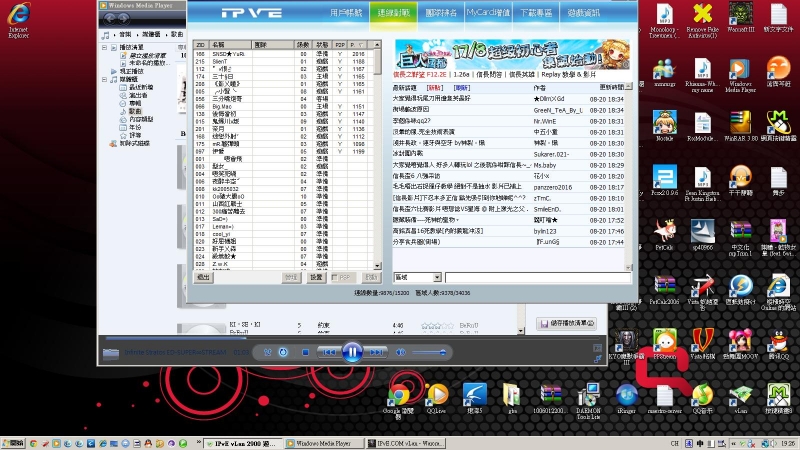Viewport: 800px width, 450px height.
Task: Click the stop button in media player
Action: pos(303,352)
